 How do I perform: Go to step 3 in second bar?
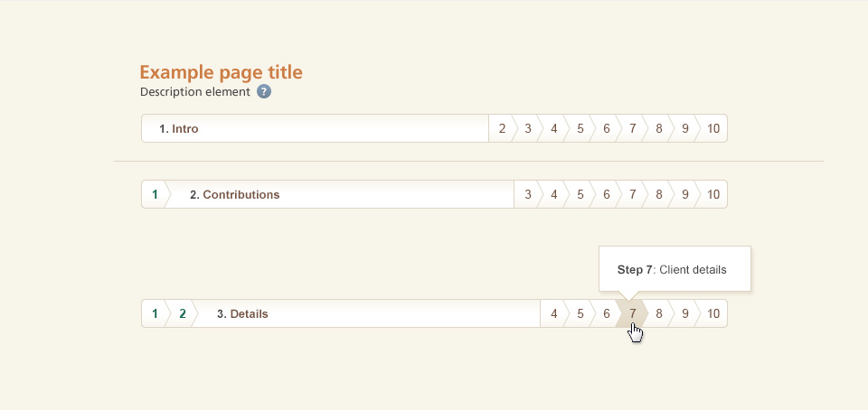527,194
